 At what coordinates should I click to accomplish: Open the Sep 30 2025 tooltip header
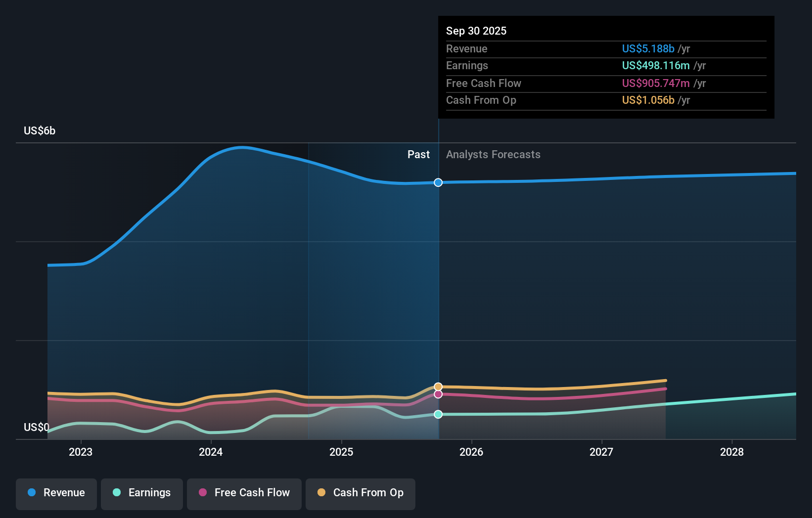[476, 31]
